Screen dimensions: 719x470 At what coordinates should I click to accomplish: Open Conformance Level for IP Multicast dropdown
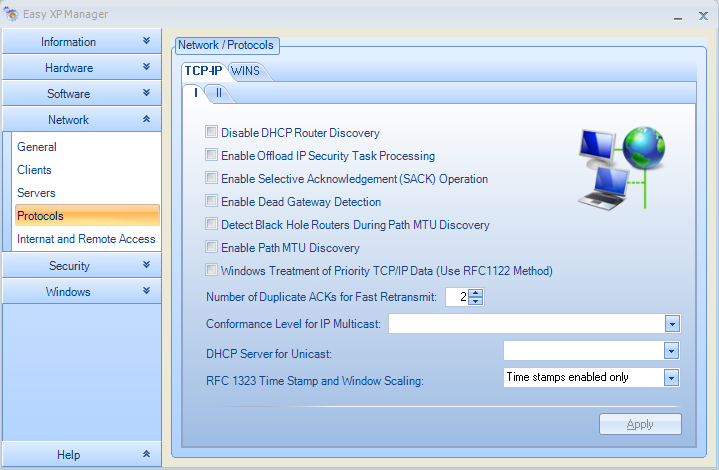click(672, 324)
